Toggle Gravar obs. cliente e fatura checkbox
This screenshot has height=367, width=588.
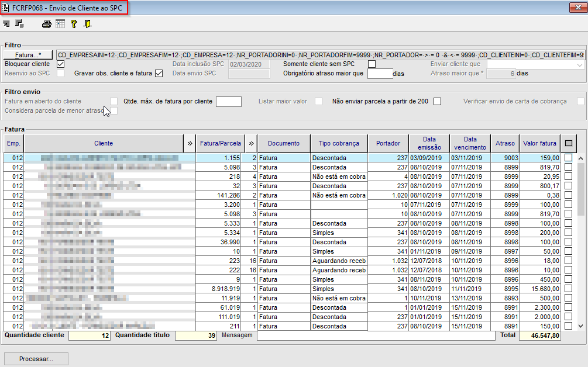pos(159,74)
